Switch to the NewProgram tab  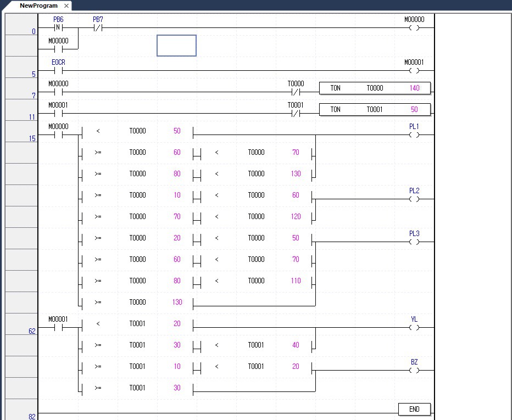[x=38, y=5]
